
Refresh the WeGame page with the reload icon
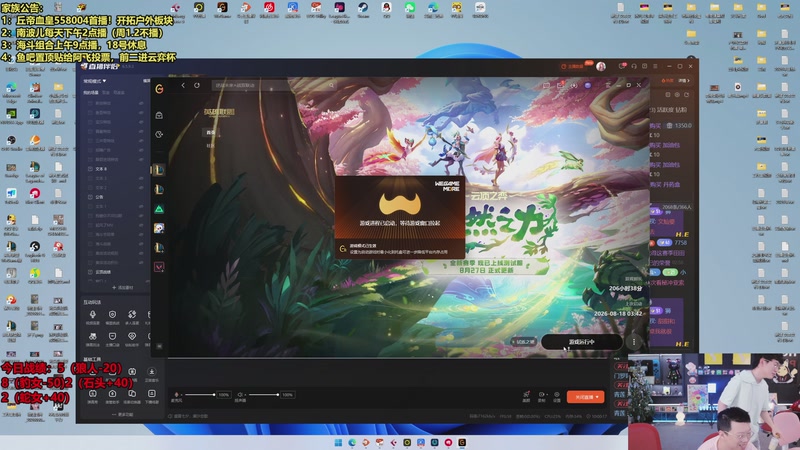pyautogui.click(x=197, y=85)
